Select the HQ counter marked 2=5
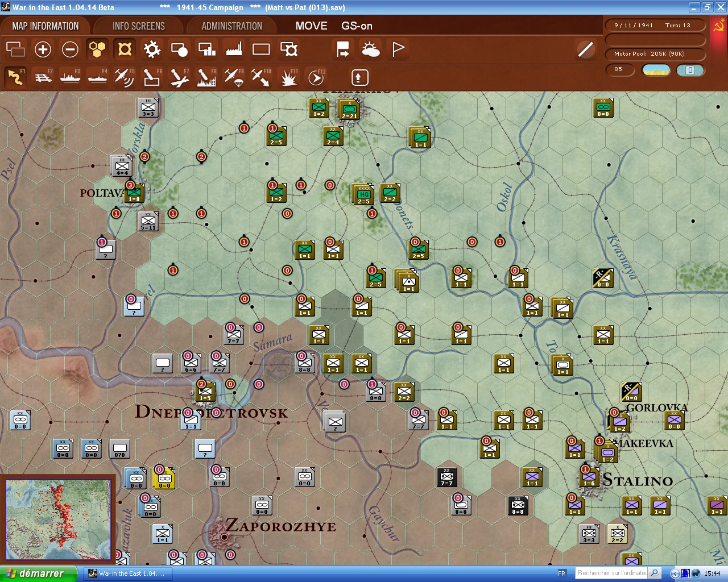The width and height of the screenshot is (728, 582). click(x=363, y=194)
